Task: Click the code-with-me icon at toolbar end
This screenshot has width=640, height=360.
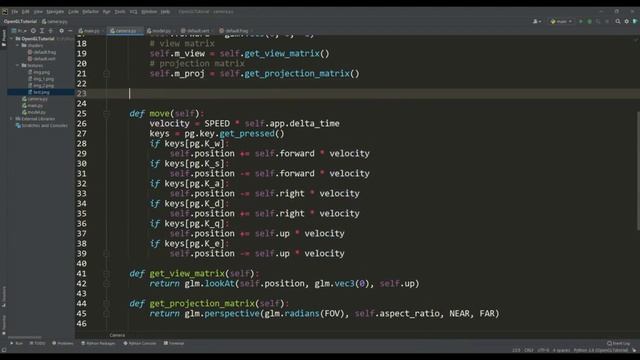Action: coord(635,21)
